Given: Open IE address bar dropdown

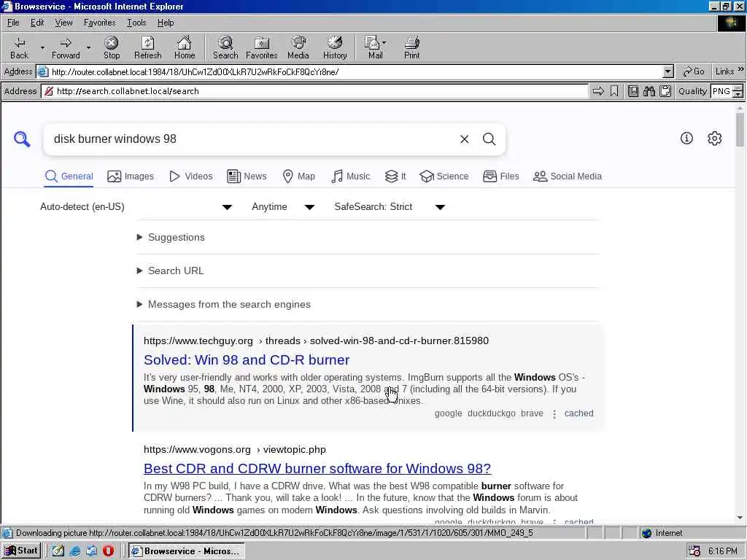Looking at the screenshot, I should coord(668,71).
